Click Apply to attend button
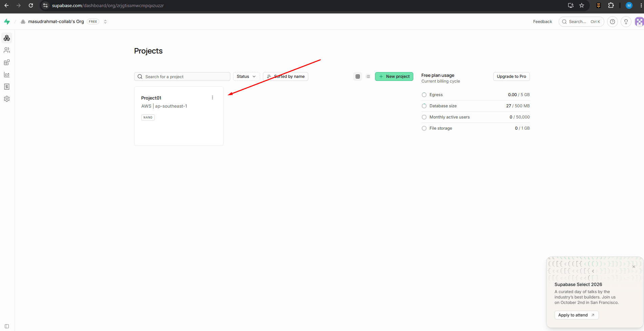 click(x=577, y=315)
